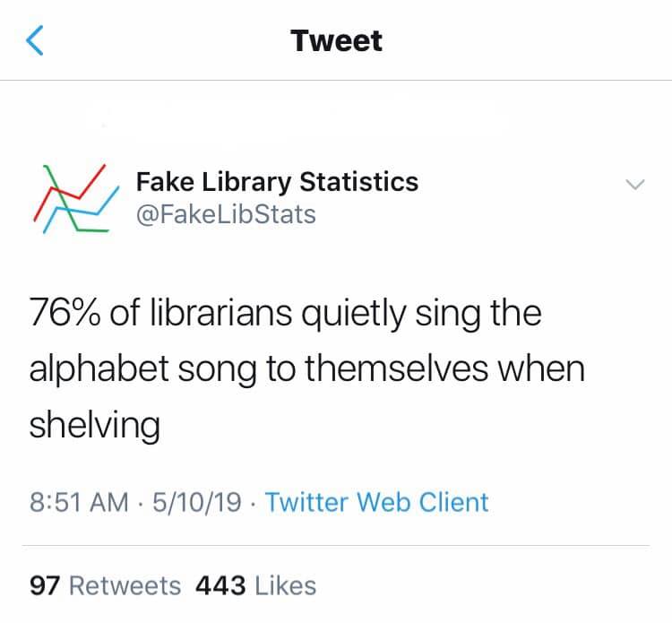Viewport: 672px width, 623px height.
Task: Go back using the blue arrow
Action: 35,40
